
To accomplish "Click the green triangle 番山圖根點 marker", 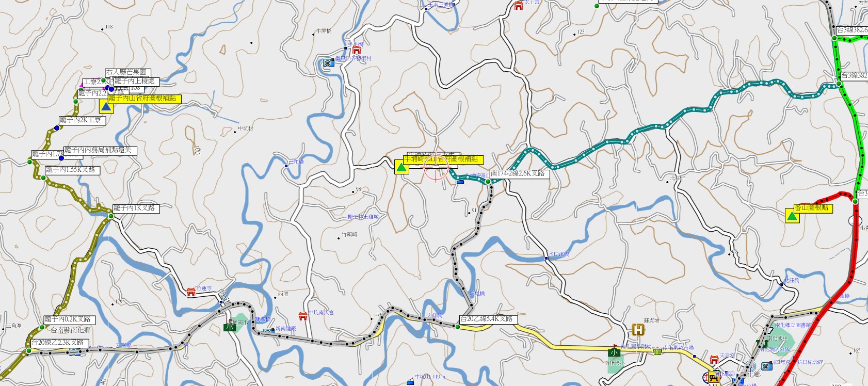I will [x=792, y=216].
